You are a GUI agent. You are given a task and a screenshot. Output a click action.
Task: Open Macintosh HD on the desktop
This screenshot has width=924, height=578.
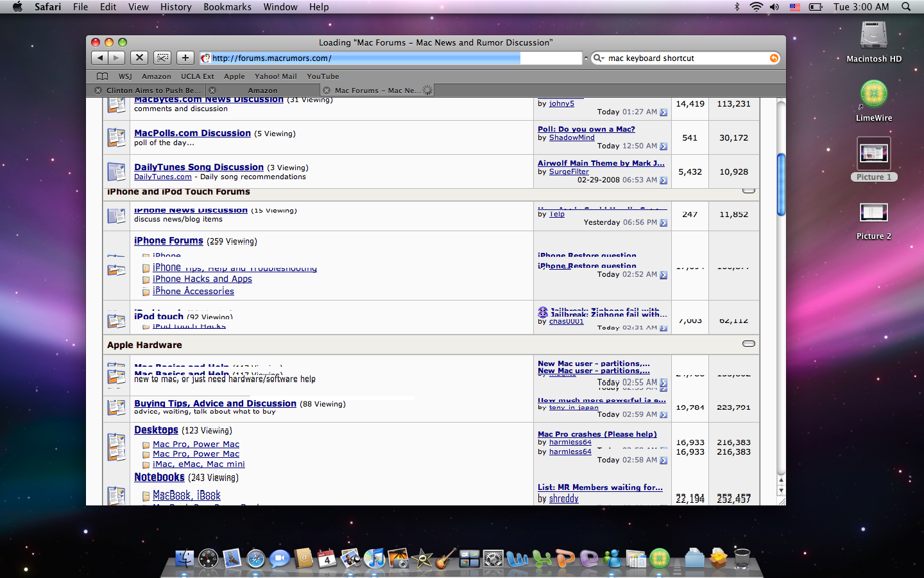pos(874,42)
